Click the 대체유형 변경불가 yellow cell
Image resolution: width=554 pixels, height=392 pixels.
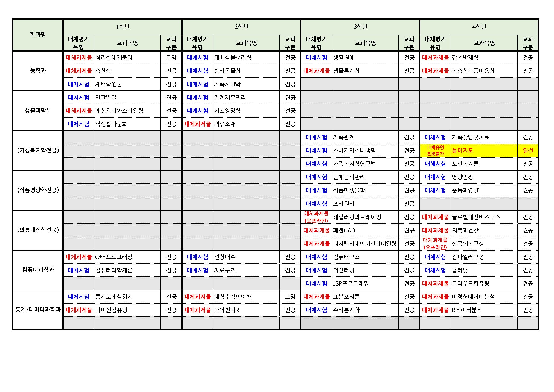pos(435,150)
